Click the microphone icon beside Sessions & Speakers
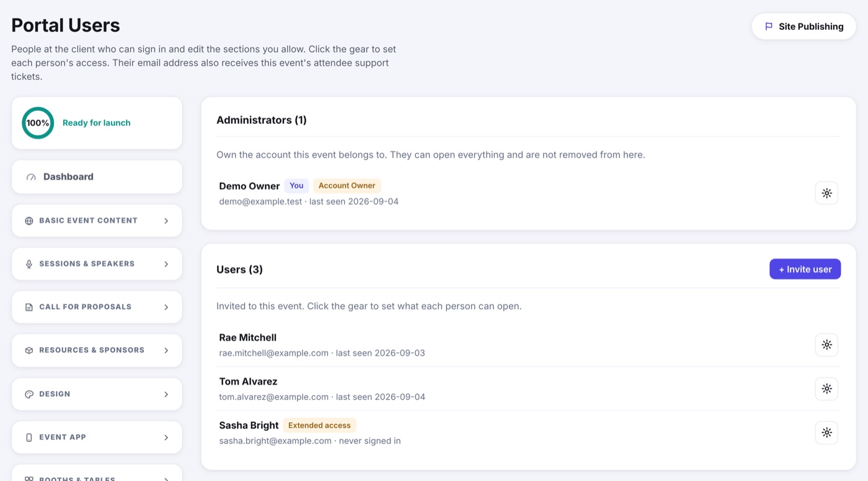The image size is (868, 481). click(x=29, y=264)
